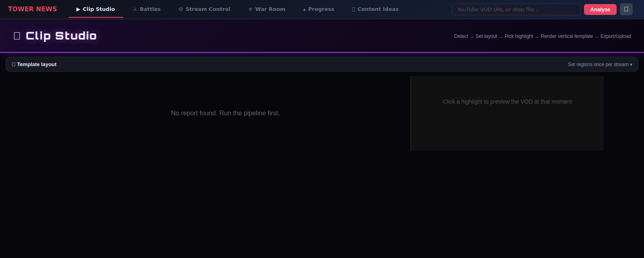Go to the War Room tab
This screenshot has height=258, width=644.
click(x=267, y=9)
